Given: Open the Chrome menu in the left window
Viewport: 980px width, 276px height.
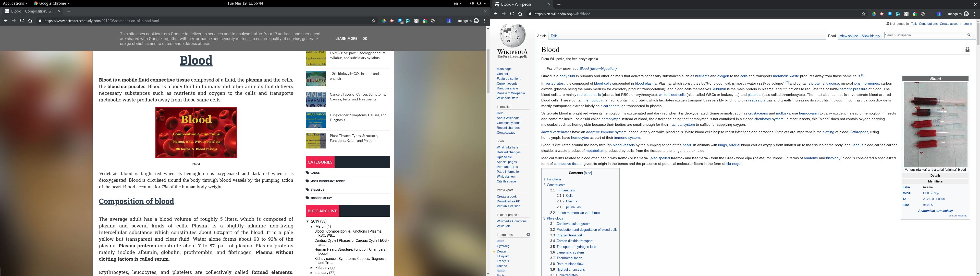Looking at the screenshot, I should point(485,21).
